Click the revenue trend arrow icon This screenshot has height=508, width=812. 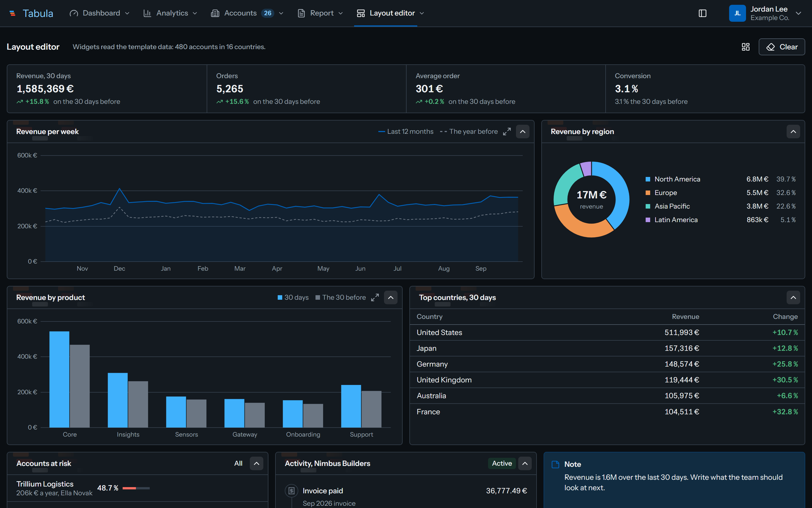[x=20, y=102]
